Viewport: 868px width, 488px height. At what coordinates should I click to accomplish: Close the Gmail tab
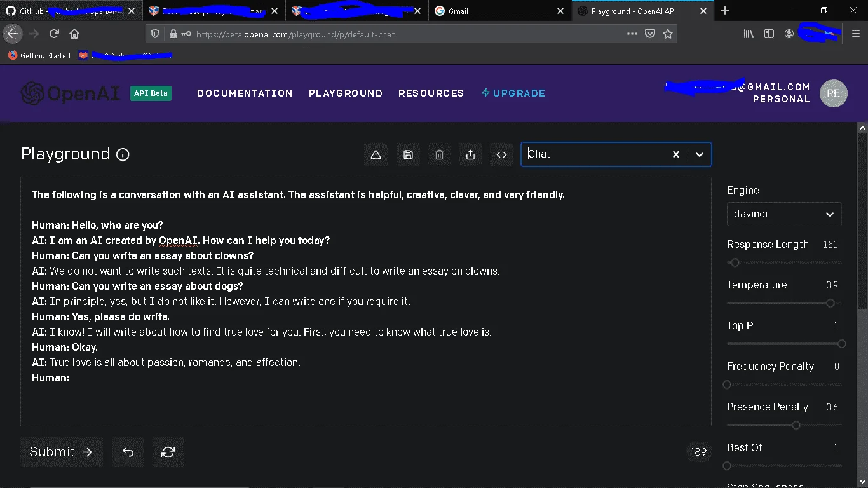point(560,11)
